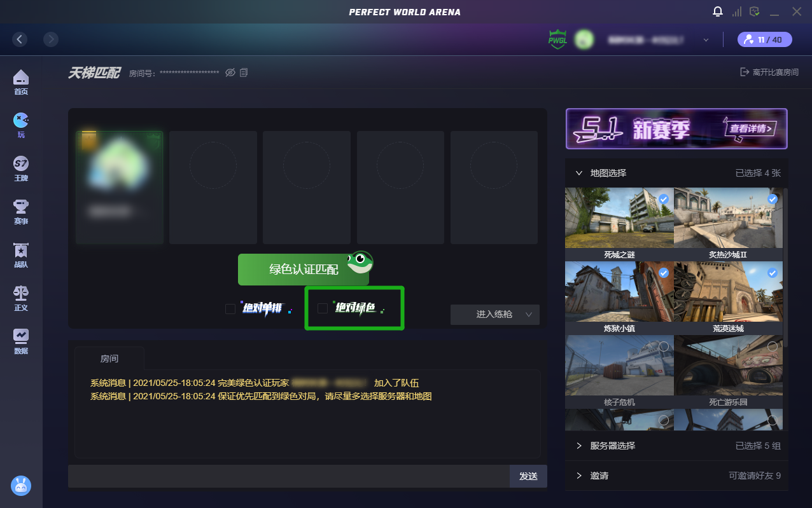Copy the room number with copy icon

click(244, 73)
